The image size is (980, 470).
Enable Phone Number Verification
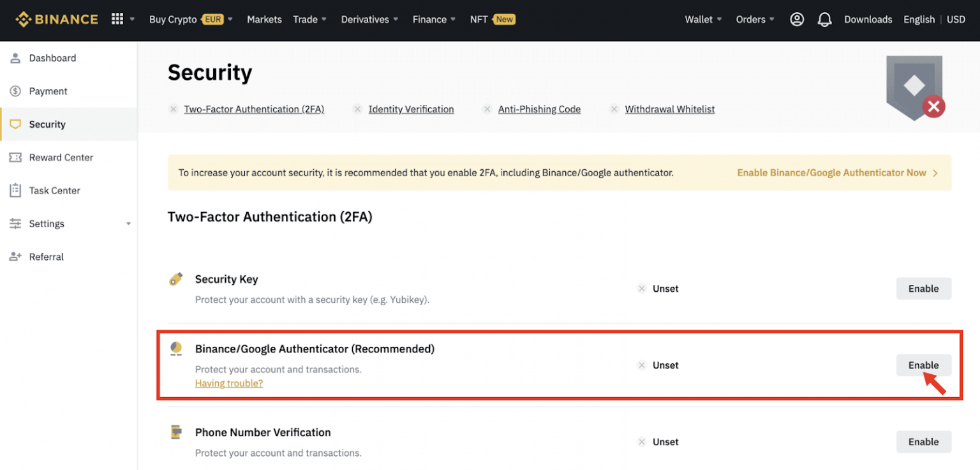(923, 441)
